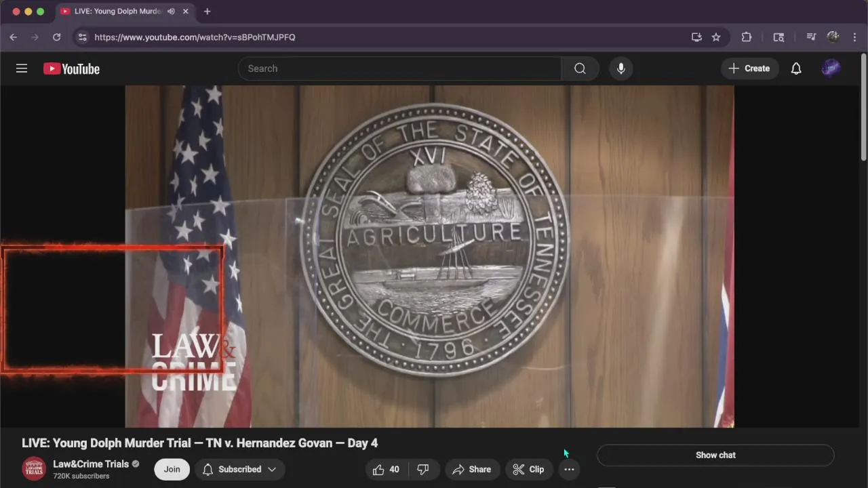The width and height of the screenshot is (868, 488).
Task: Open browser extensions puzzle icon
Action: click(747, 37)
